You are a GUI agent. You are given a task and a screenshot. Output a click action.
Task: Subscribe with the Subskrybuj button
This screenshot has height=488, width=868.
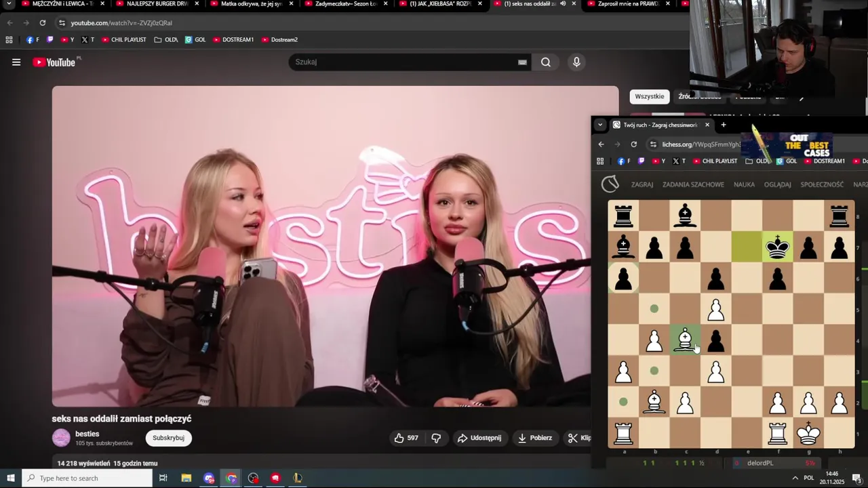[x=169, y=438]
